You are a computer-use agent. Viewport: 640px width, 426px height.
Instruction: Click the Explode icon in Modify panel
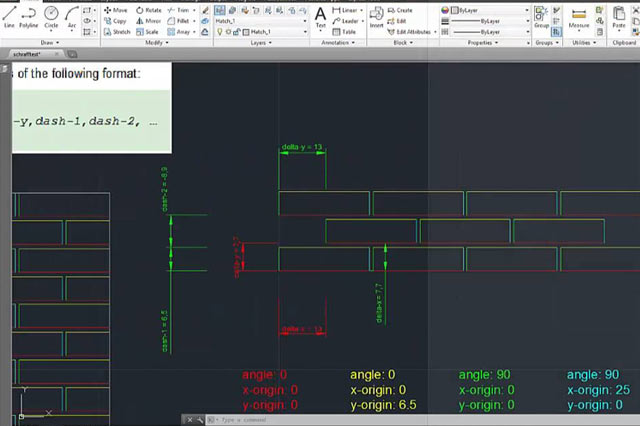pos(205,21)
